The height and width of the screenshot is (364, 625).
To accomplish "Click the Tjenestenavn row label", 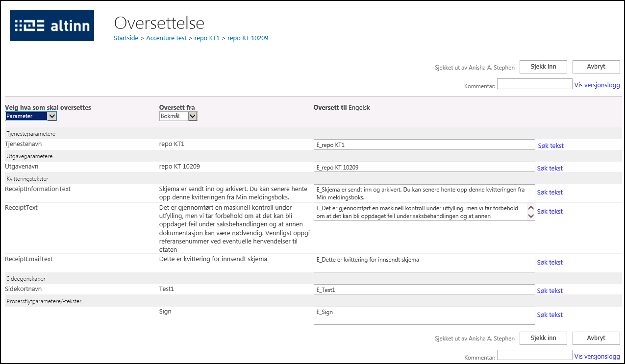I will 24,144.
